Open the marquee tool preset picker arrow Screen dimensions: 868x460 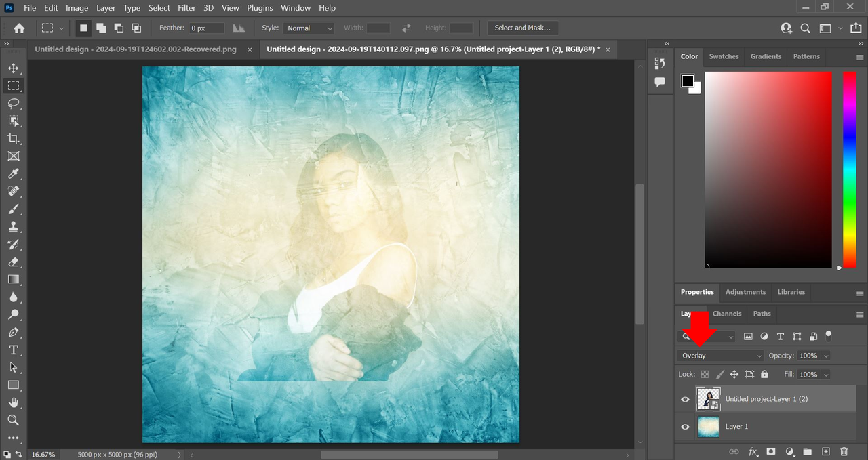pos(62,28)
